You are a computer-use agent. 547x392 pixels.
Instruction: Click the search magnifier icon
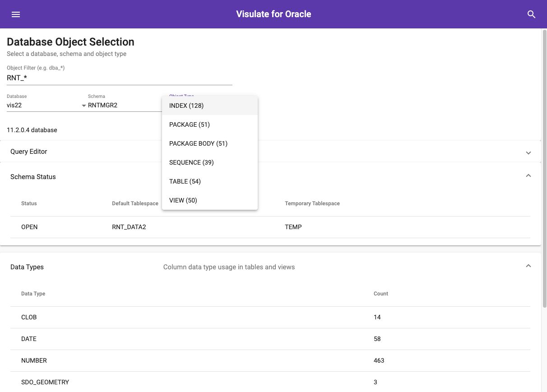pyautogui.click(x=531, y=14)
